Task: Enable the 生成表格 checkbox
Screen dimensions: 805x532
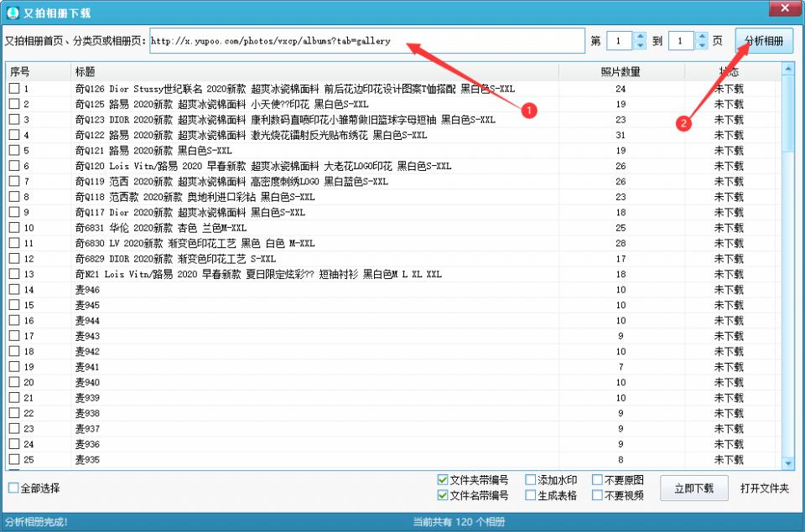Action: 530,496
